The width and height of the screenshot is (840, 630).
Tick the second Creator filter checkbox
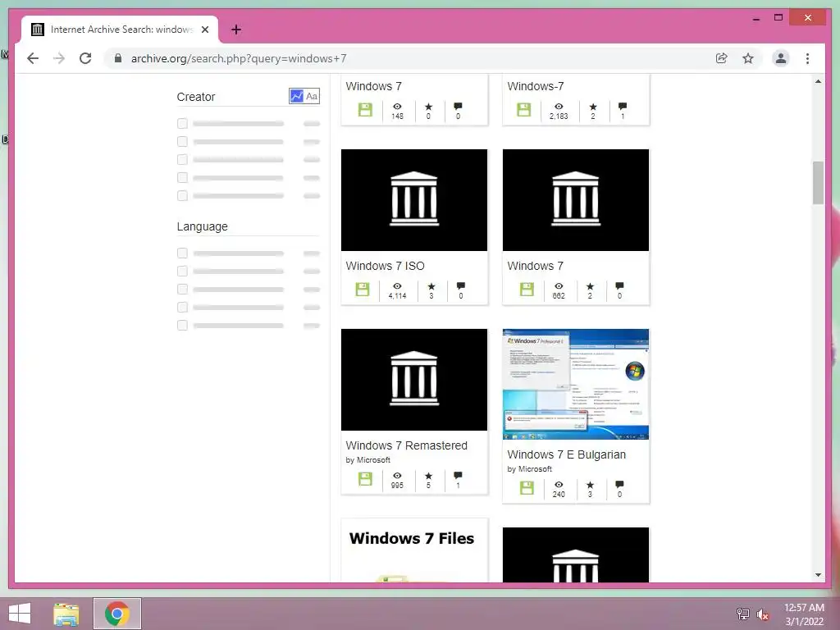point(182,141)
